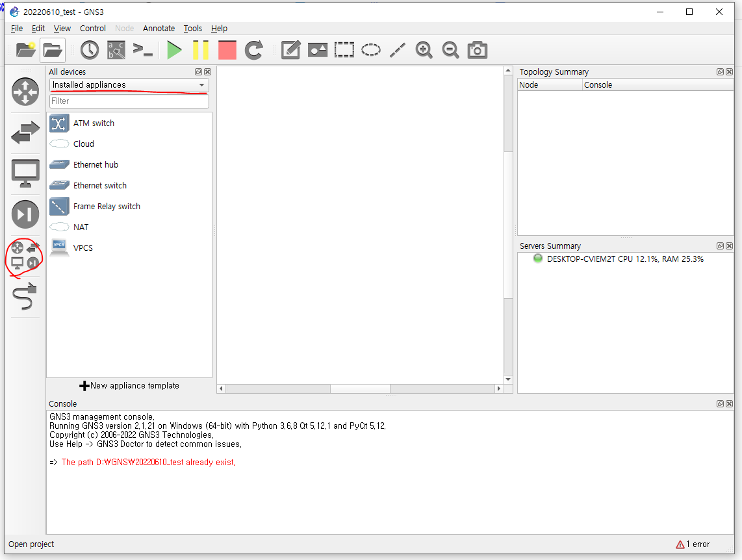The height and width of the screenshot is (560, 742).
Task: Open the Help menu
Action: click(219, 29)
